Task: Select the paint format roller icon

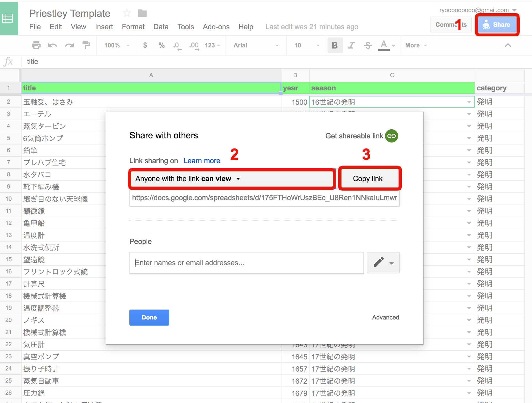Action: 86,45
